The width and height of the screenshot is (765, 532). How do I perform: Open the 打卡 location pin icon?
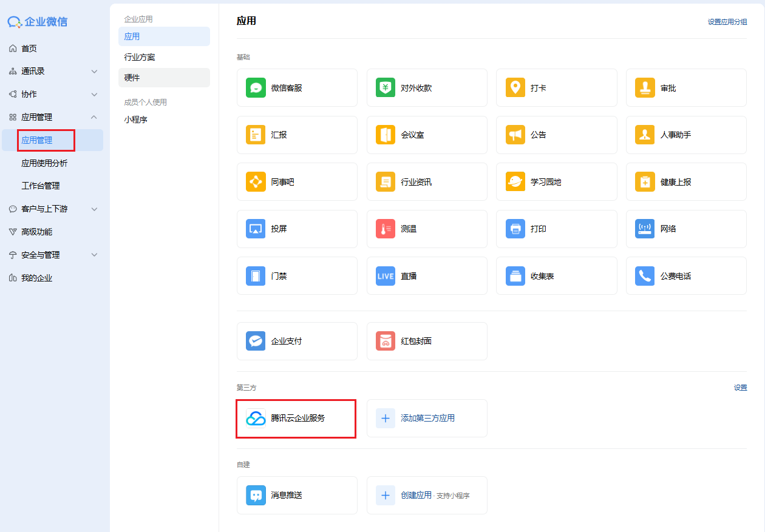coord(515,87)
